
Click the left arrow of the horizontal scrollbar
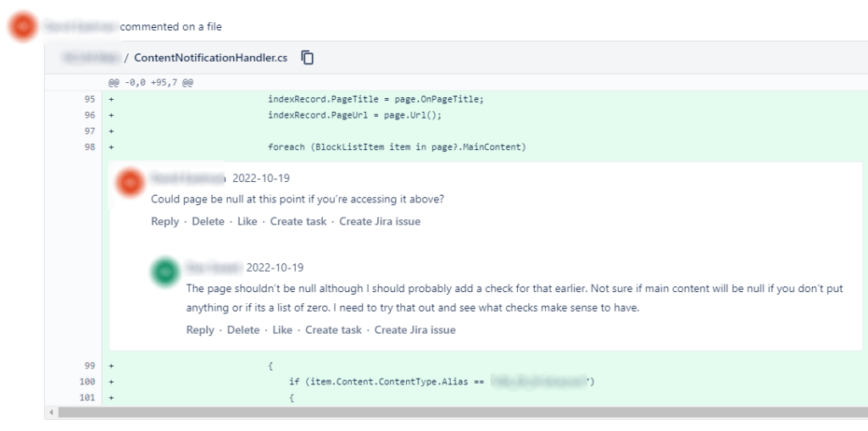coord(51,412)
